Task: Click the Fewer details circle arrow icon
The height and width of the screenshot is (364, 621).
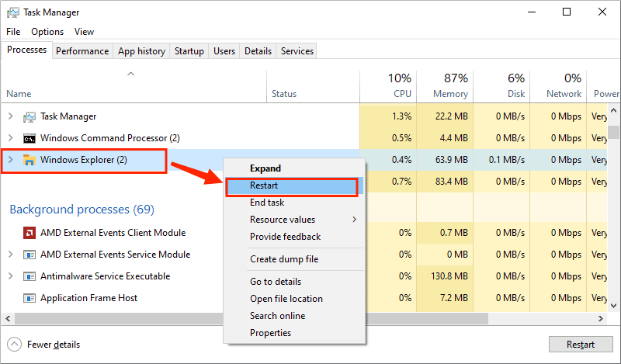Action: click(x=14, y=344)
